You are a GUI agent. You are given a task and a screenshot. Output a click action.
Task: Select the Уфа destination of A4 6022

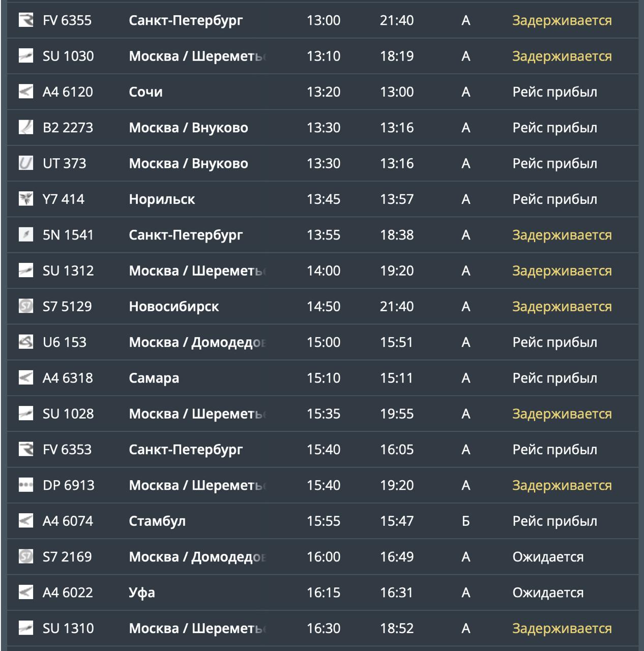click(x=142, y=593)
